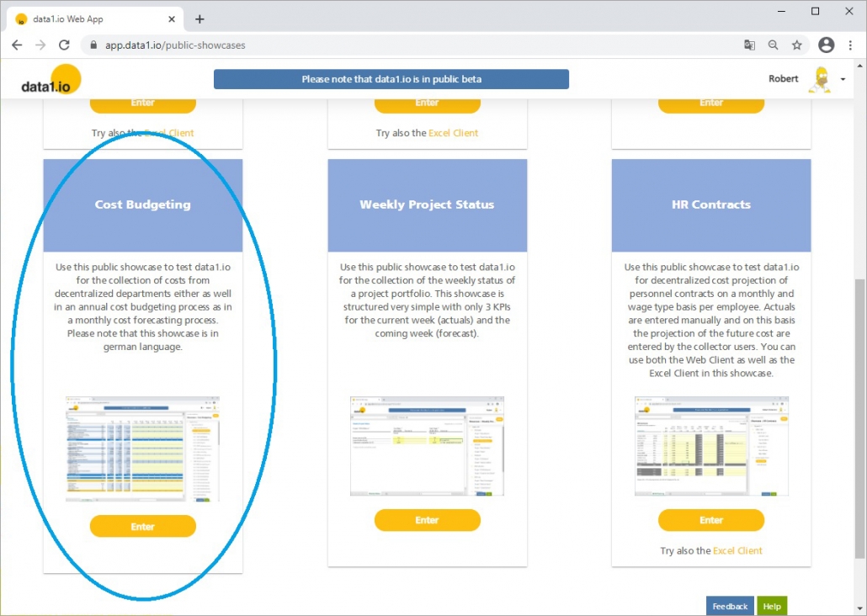Open the Chrome three-dot menu

pos(850,45)
